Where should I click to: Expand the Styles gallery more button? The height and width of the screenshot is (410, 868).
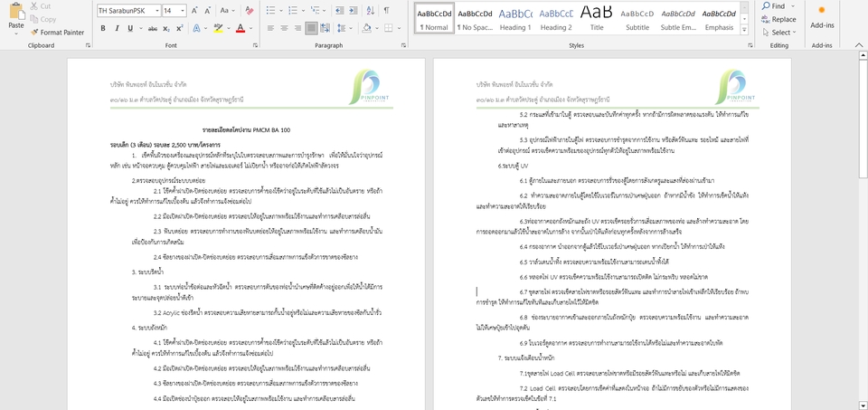[744, 31]
